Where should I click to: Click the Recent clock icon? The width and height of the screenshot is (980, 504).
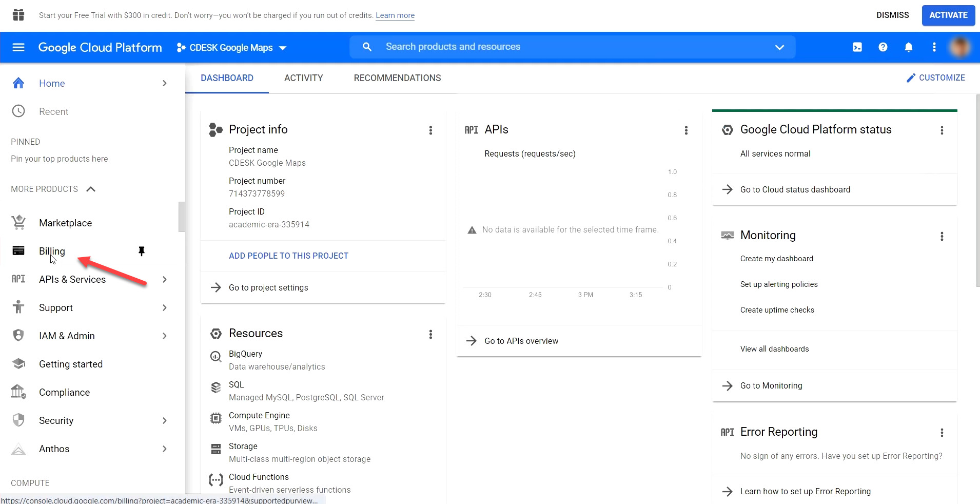click(x=18, y=111)
